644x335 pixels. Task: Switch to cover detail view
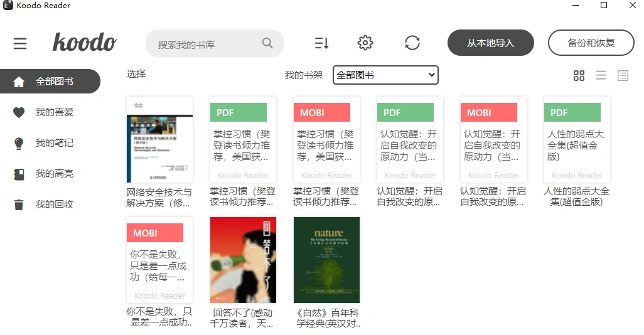(x=623, y=76)
